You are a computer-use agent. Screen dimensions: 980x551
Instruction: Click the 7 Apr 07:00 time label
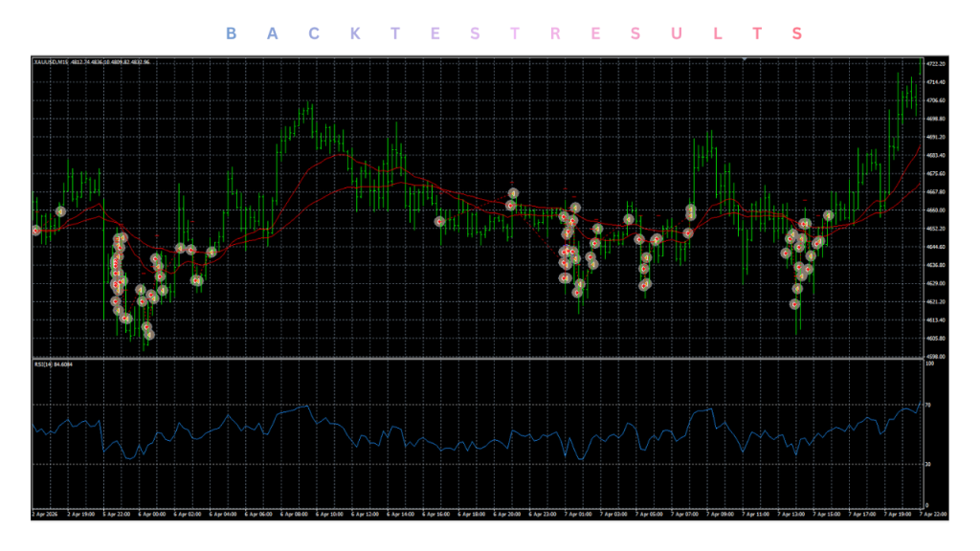pyautogui.click(x=685, y=514)
